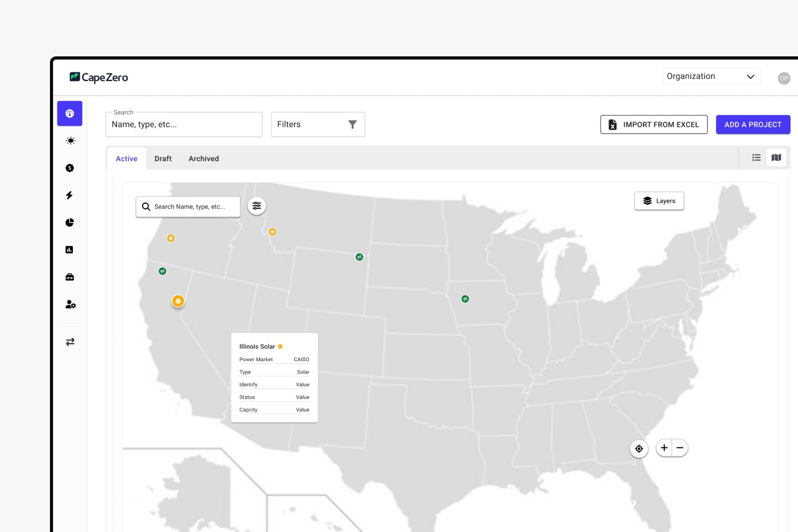The height and width of the screenshot is (532, 798).
Task: Open user settings icon in sidebar
Action: tap(70, 304)
